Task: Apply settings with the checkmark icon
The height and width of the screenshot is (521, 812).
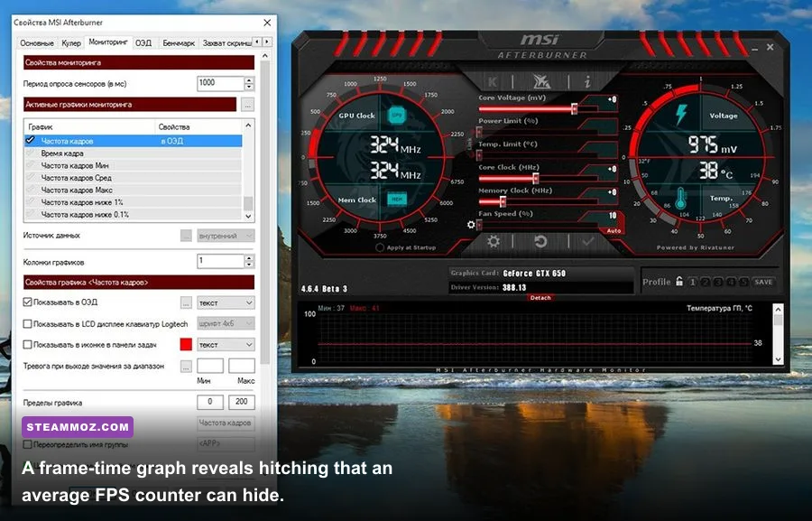Action: tap(587, 242)
